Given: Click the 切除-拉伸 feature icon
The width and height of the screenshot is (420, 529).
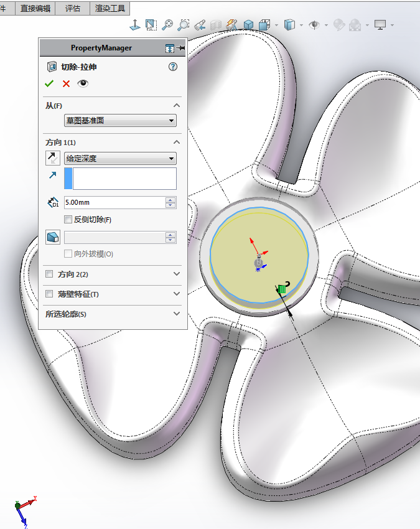Looking at the screenshot, I should pyautogui.click(x=52, y=67).
